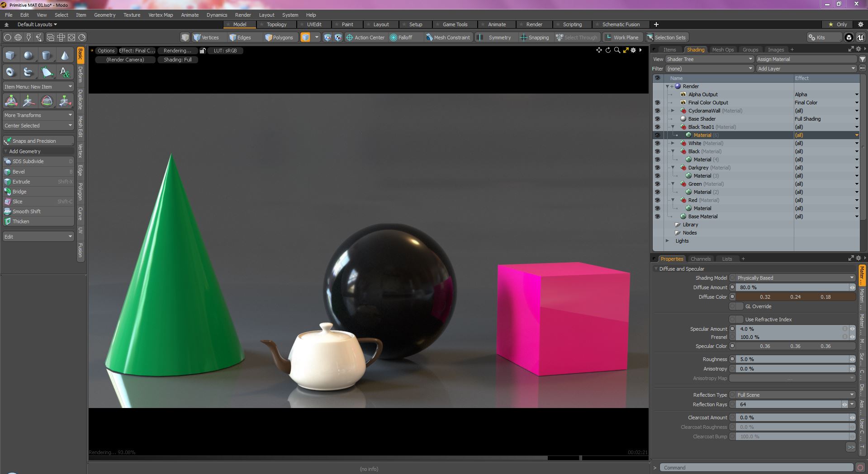Select the Torus primitive tool
Screen dimensions: 868x474
10,72
